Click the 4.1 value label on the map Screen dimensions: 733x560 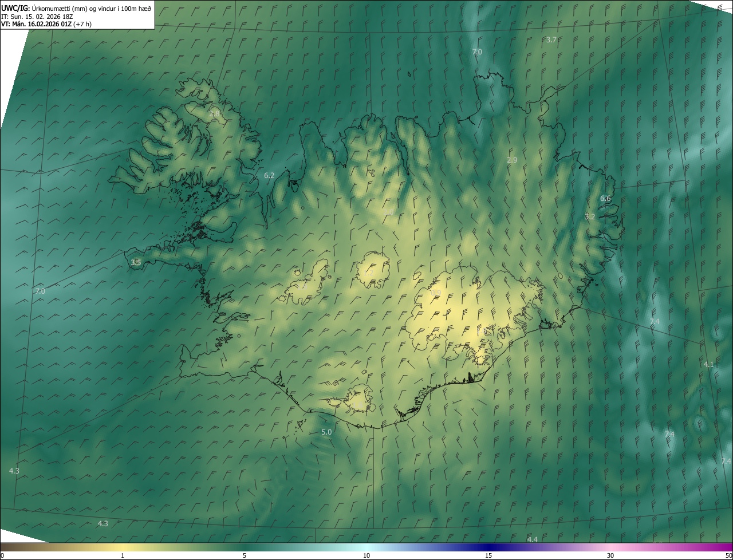pos(709,364)
